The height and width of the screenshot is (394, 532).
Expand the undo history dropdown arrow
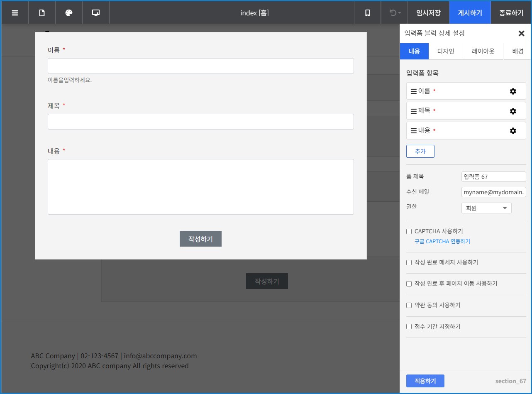point(400,12)
